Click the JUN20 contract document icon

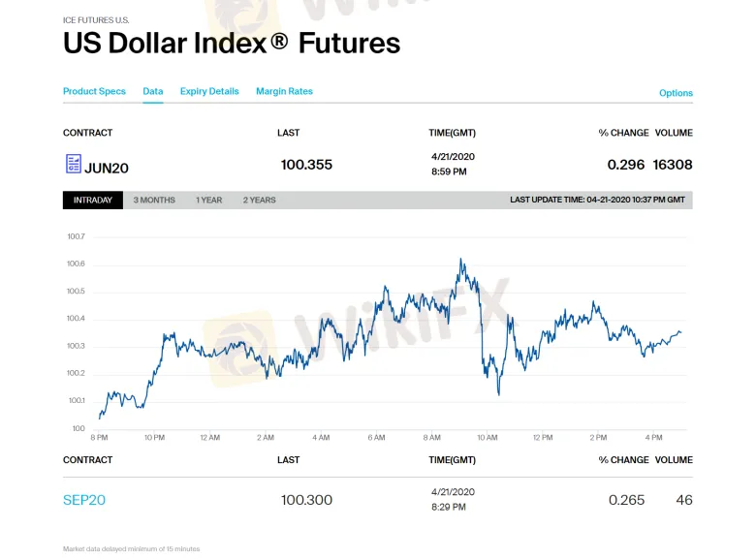point(73,164)
